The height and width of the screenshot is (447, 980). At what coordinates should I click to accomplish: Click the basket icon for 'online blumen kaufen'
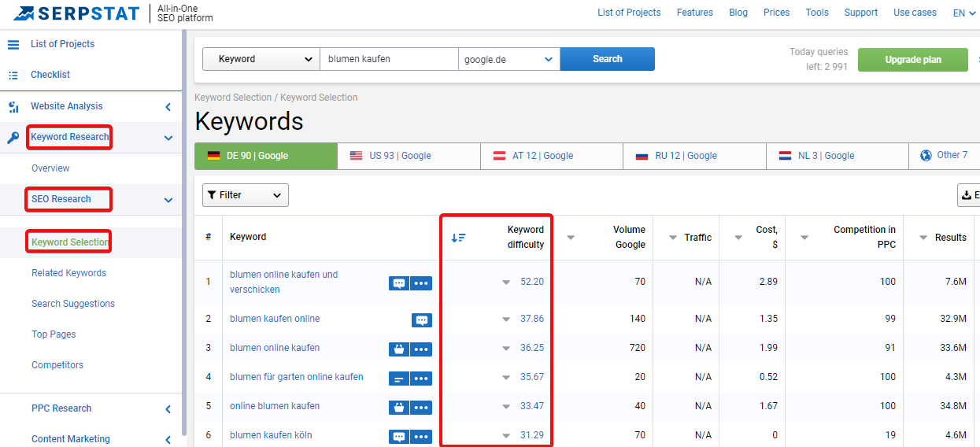[398, 408]
